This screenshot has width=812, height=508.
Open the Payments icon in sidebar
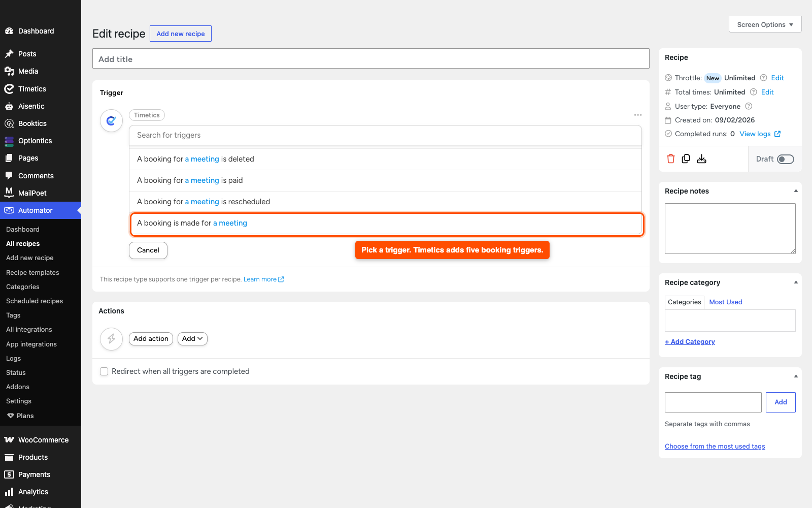point(9,474)
